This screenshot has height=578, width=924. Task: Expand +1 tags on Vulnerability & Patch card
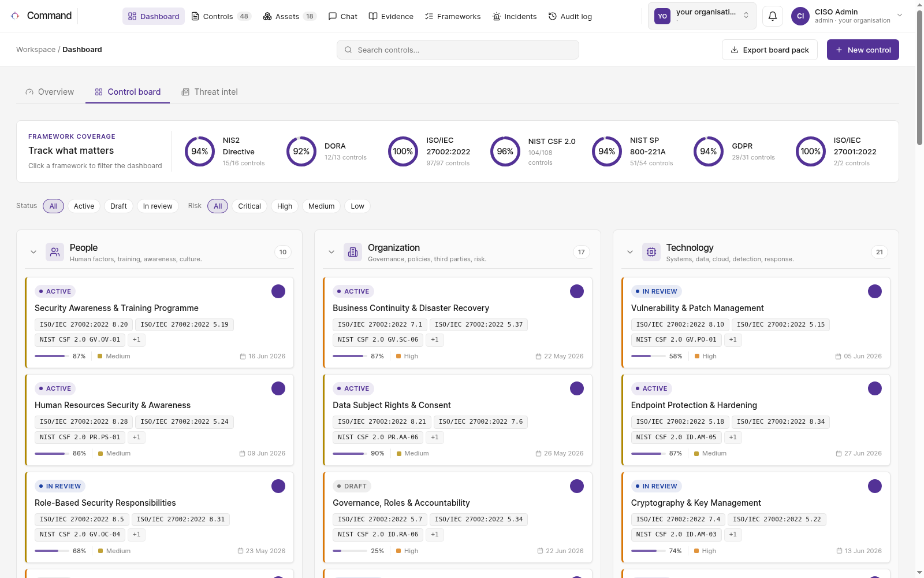pyautogui.click(x=733, y=340)
